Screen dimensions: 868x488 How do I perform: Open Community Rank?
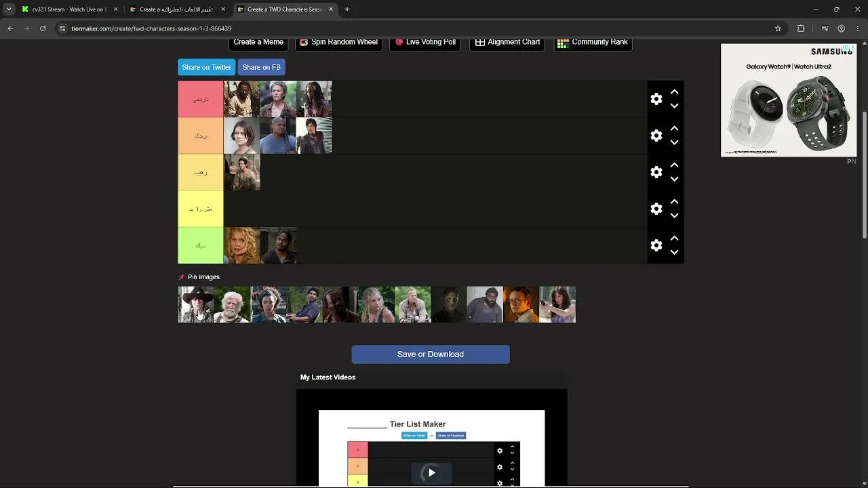coord(593,43)
